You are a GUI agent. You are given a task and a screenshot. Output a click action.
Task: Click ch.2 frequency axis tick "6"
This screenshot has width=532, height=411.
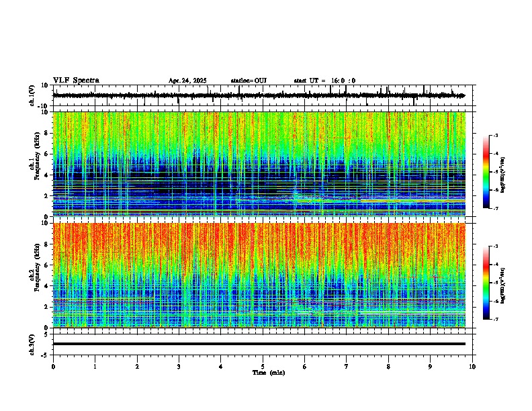pos(47,265)
